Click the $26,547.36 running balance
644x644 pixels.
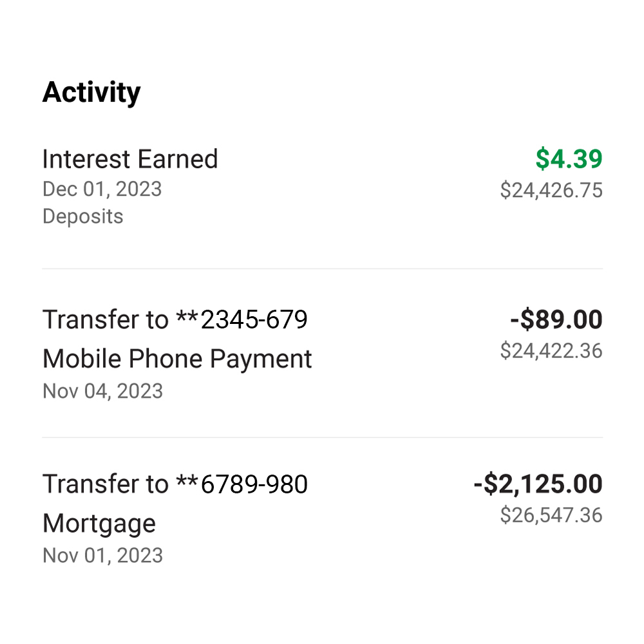[551, 515]
